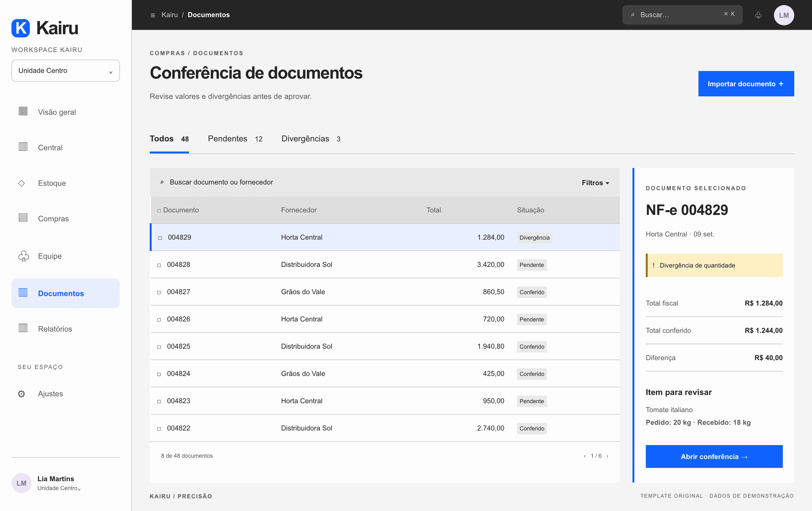The image size is (812, 511).
Task: Switch to the Pendentes tab
Action: (235, 139)
